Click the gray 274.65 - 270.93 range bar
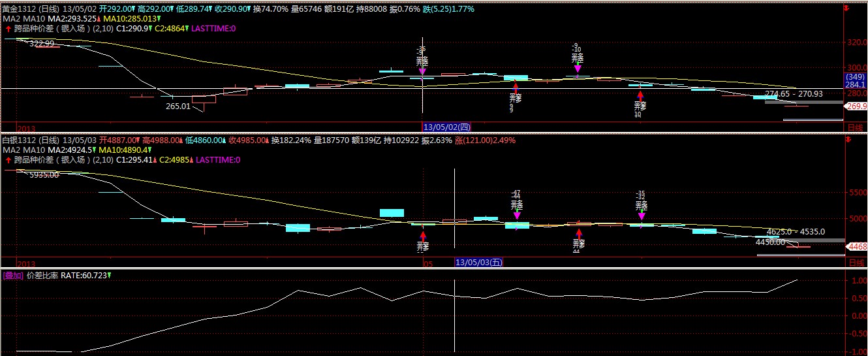 pyautogui.click(x=803, y=101)
